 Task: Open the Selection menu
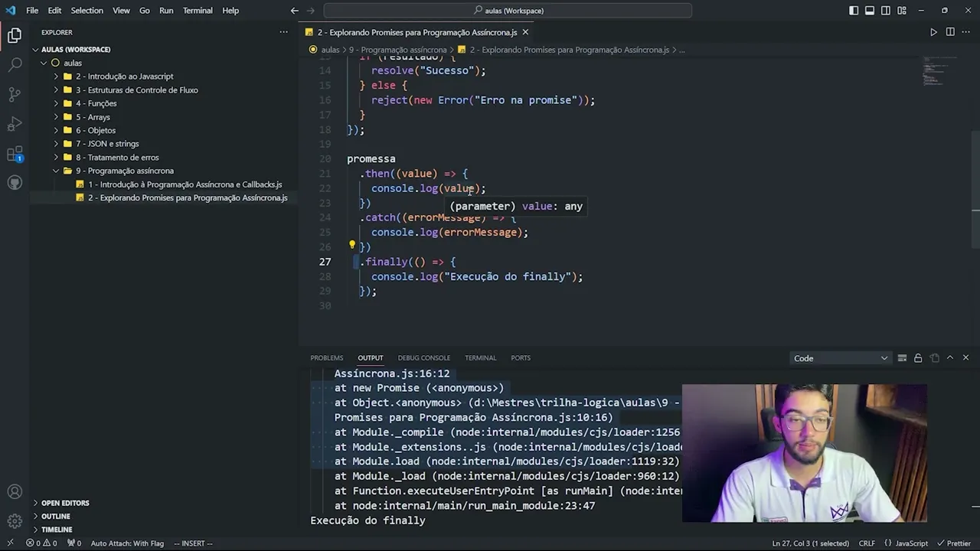tap(87, 11)
